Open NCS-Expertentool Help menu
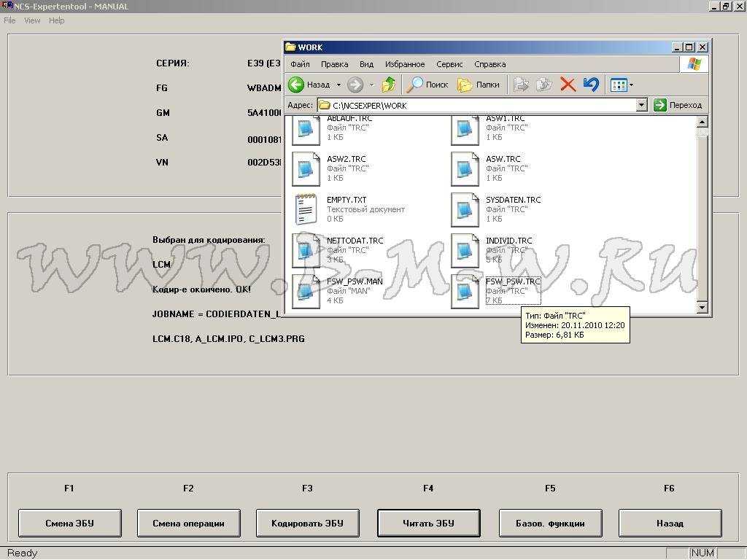Viewport: 747px width, 560px height. 56,20
